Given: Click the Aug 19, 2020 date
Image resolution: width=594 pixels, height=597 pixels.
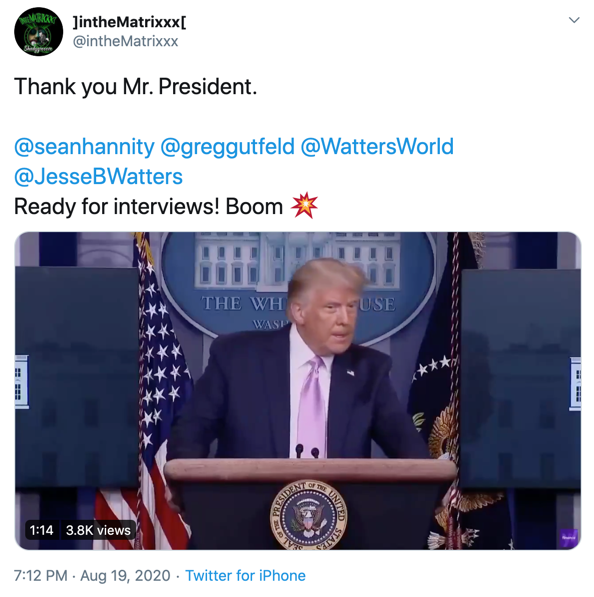Looking at the screenshot, I should [125, 576].
